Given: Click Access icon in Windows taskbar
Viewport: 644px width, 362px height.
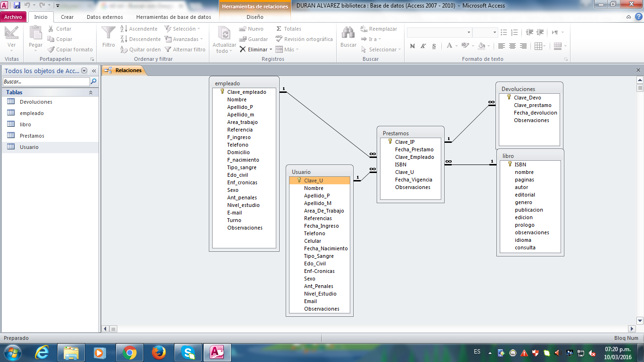Looking at the screenshot, I should (217, 352).
